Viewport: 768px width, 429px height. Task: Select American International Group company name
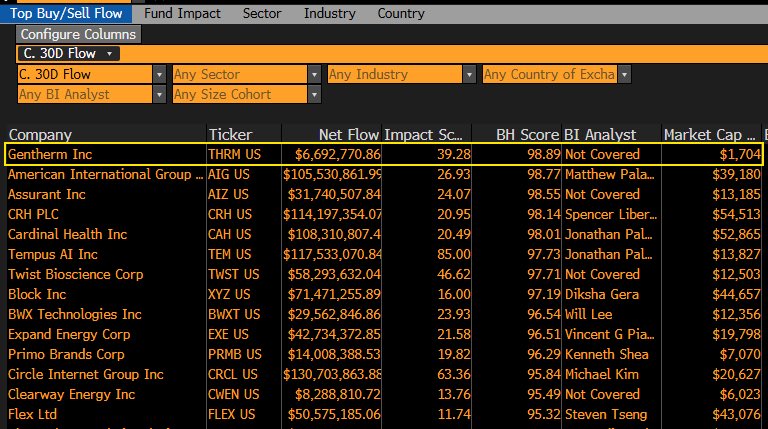coord(105,174)
